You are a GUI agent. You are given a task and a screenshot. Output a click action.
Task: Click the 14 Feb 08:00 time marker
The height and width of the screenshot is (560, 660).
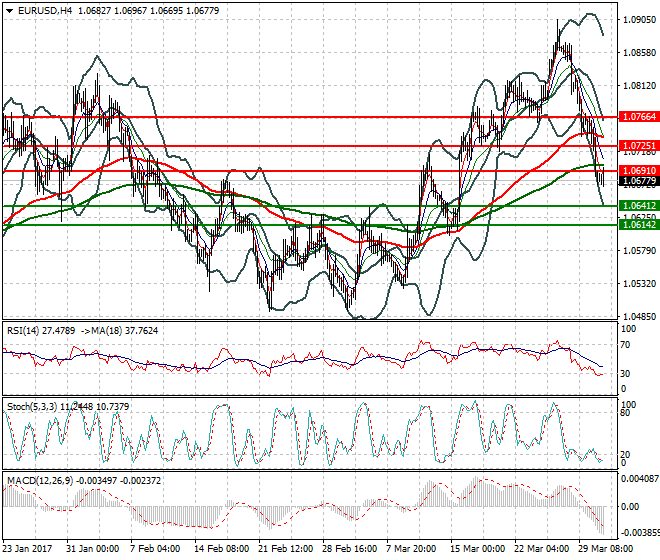click(221, 549)
